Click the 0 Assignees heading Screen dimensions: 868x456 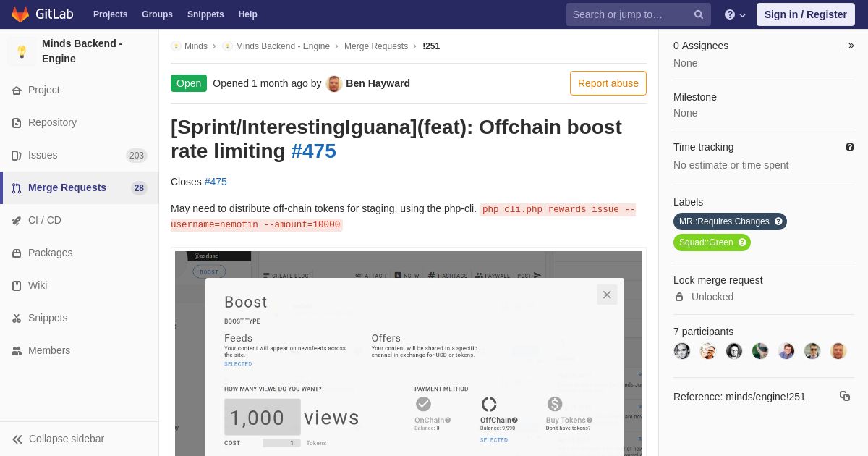coord(701,46)
